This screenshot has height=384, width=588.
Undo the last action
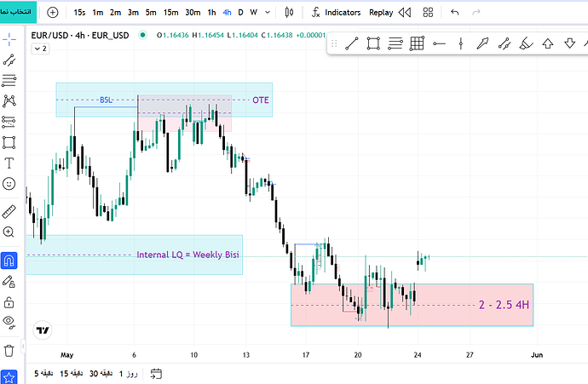click(x=454, y=13)
